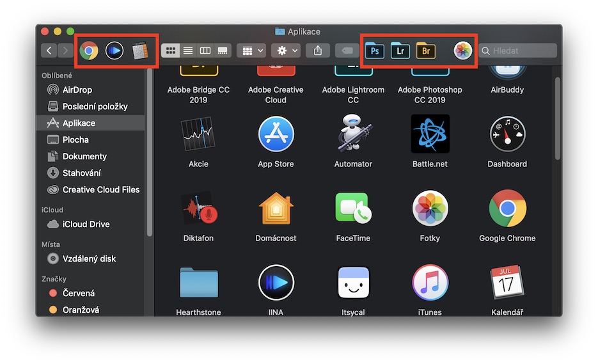Launch IINA shortcut in Finder toolbar

(114, 51)
